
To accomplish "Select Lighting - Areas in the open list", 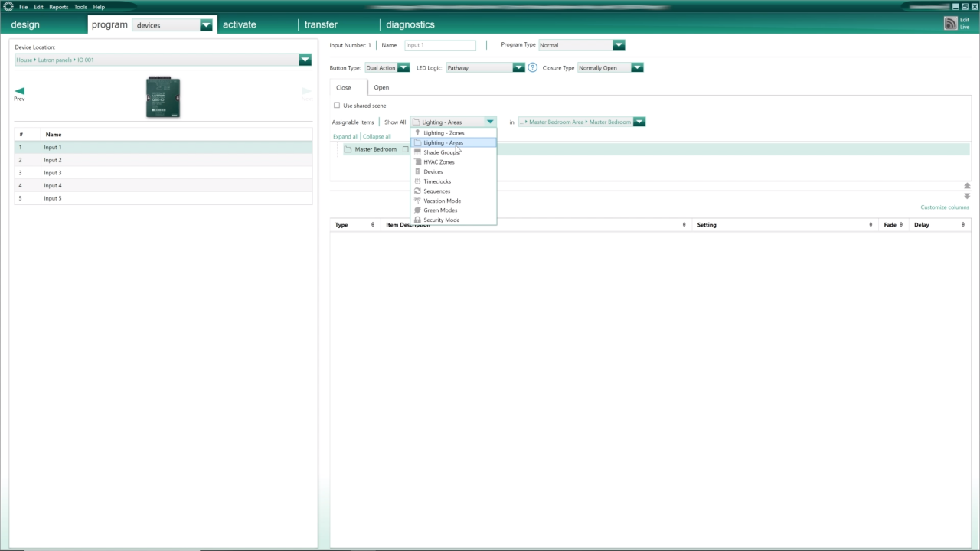I will [x=453, y=142].
